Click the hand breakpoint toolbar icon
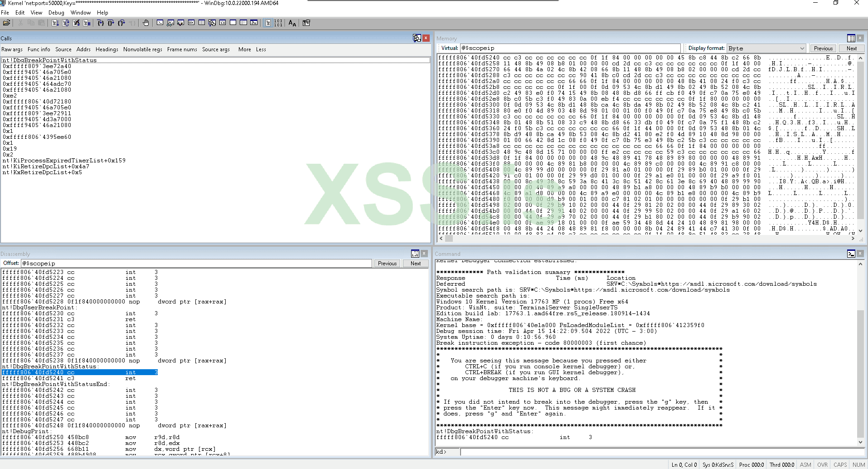868x469 pixels. [x=146, y=23]
